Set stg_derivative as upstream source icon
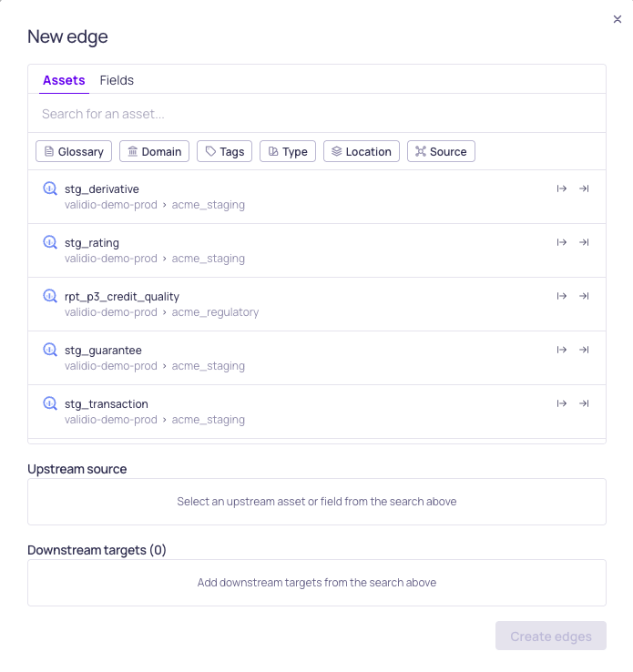Image resolution: width=633 pixels, height=672 pixels. pos(561,188)
